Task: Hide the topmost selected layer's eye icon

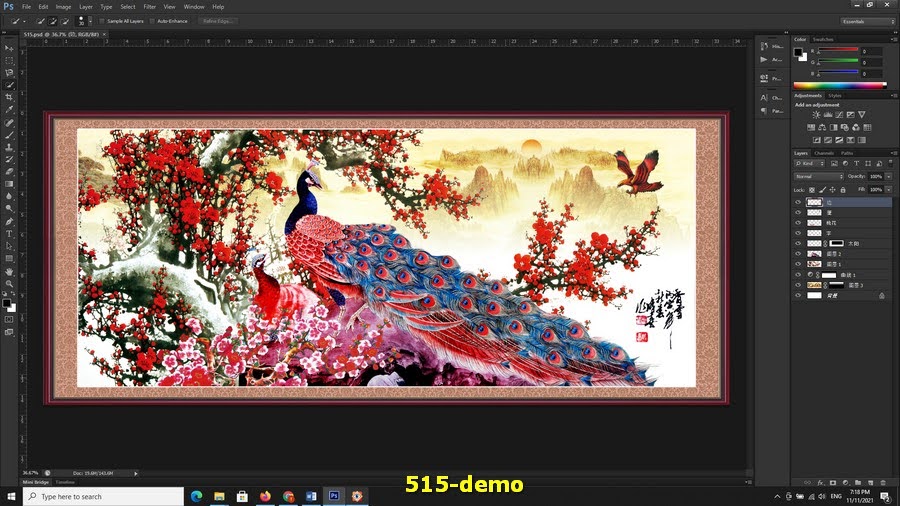Action: [x=798, y=202]
